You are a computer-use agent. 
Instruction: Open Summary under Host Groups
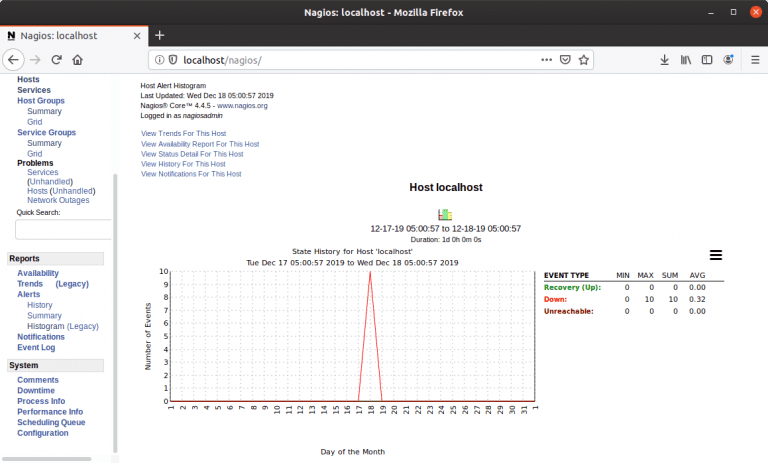[45, 111]
